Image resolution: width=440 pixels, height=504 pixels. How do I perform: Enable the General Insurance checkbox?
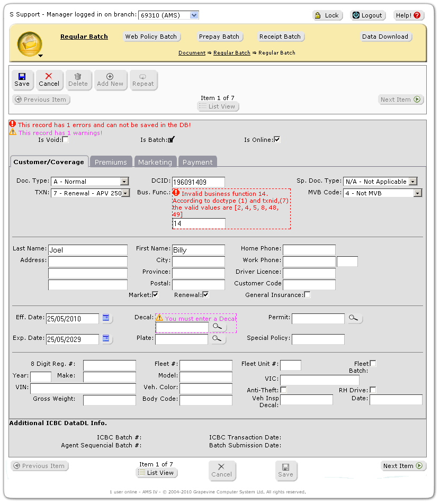point(307,294)
